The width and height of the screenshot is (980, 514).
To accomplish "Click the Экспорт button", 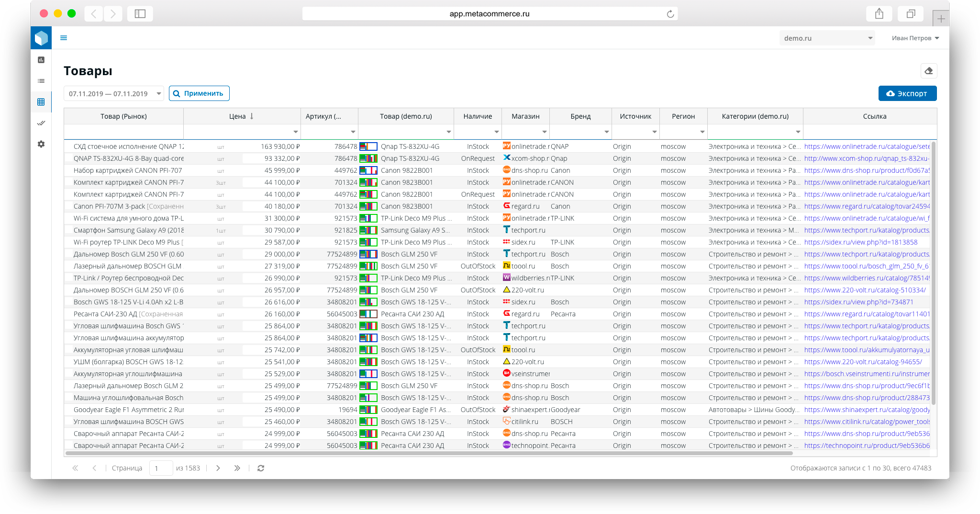I will click(907, 93).
